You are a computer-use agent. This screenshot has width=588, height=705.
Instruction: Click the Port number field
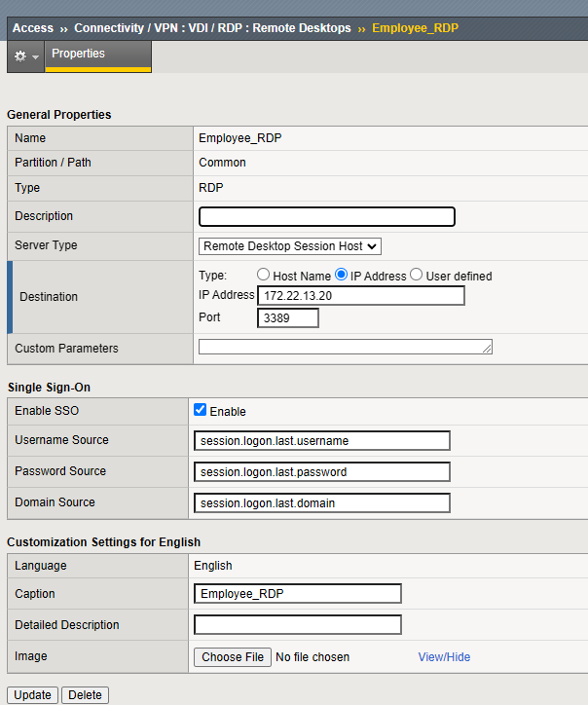[x=288, y=317]
